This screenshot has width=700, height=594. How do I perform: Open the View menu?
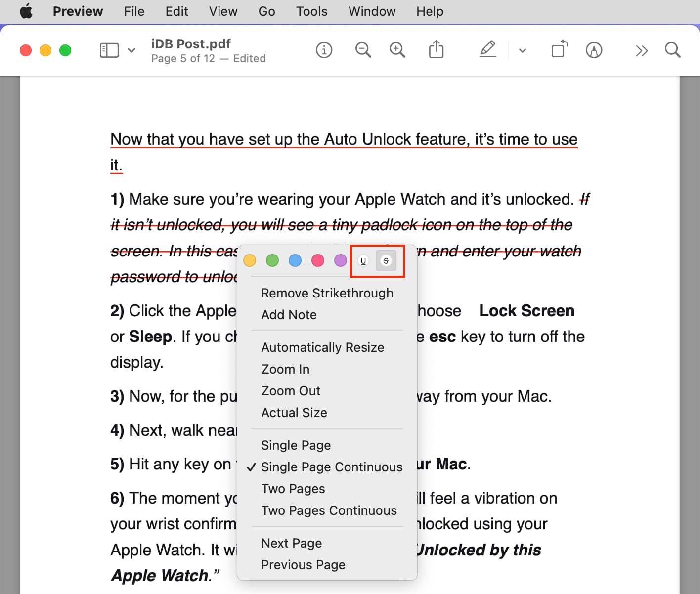(x=223, y=11)
